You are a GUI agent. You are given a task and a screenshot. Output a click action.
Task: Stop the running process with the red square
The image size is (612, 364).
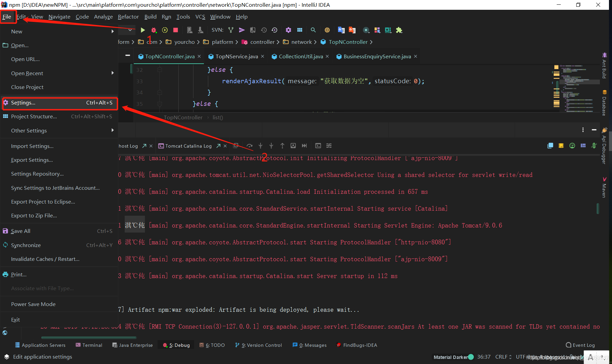tap(176, 30)
